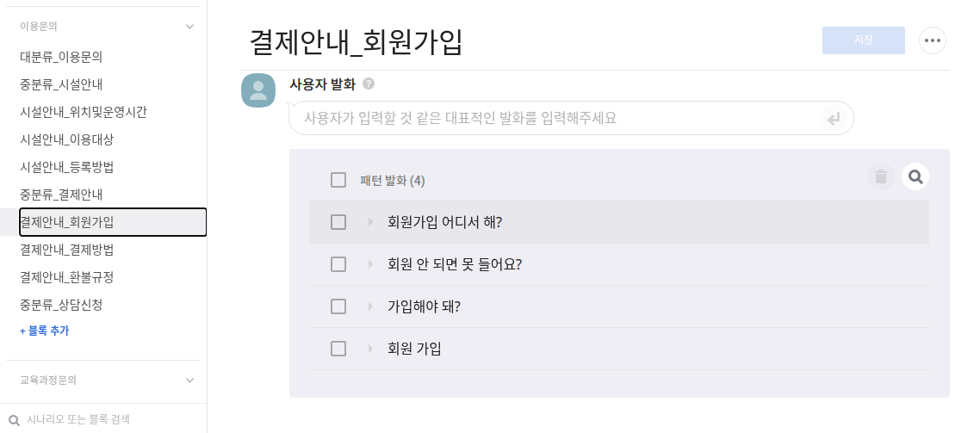Click the magnifier search icon in pattern list
The width and height of the screenshot is (980, 433).
915,176
